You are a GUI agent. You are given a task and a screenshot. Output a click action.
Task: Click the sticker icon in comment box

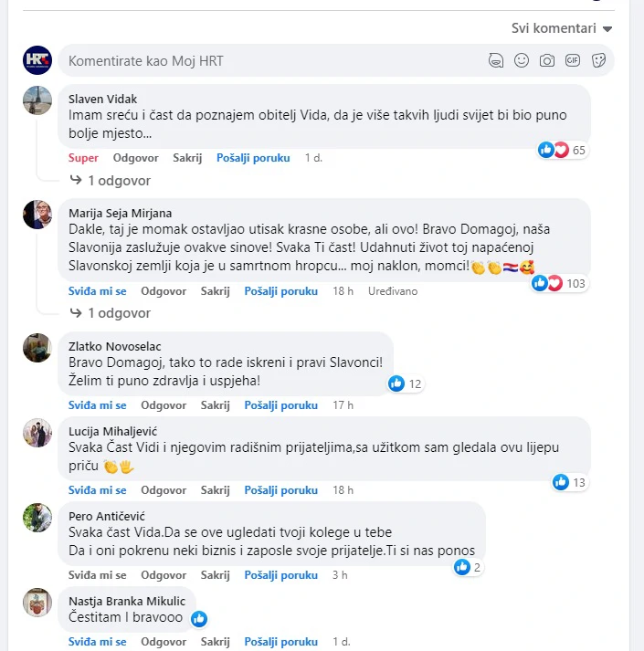click(x=598, y=61)
